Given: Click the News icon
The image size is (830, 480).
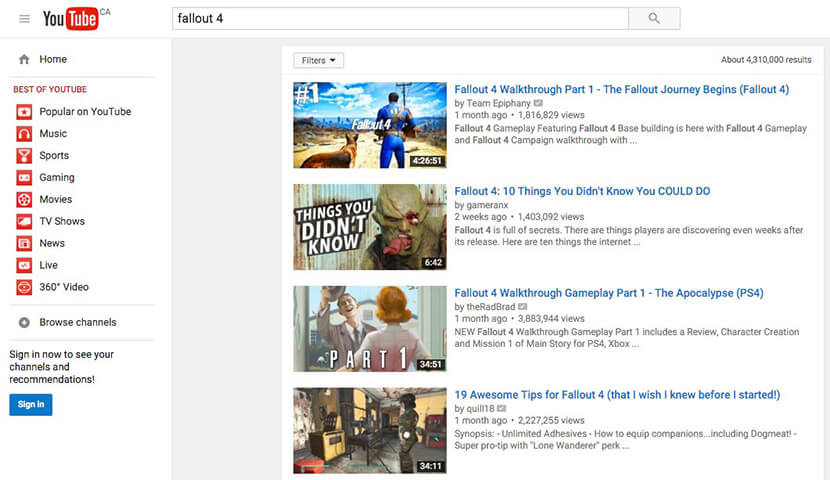Looking at the screenshot, I should 24,243.
